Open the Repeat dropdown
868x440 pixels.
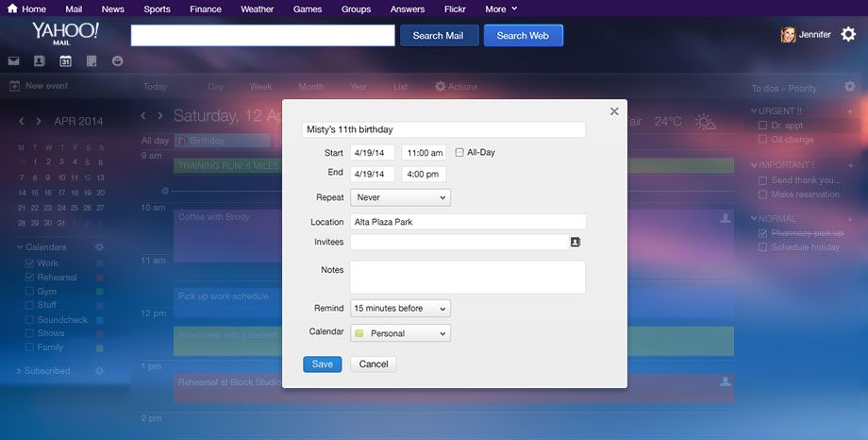pyautogui.click(x=400, y=197)
